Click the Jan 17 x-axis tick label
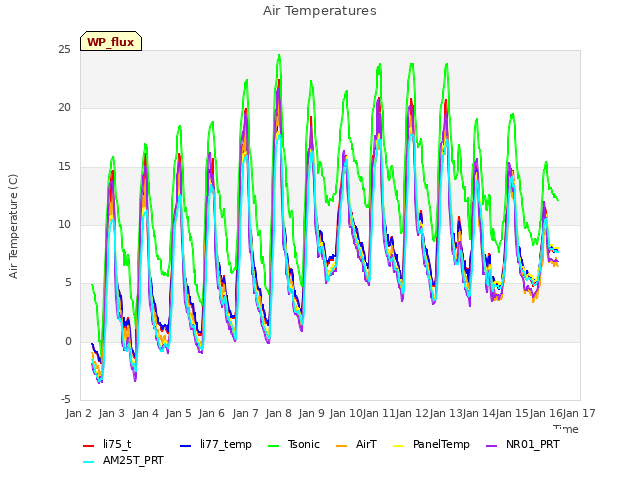The height and width of the screenshot is (480, 640). pyautogui.click(x=579, y=413)
